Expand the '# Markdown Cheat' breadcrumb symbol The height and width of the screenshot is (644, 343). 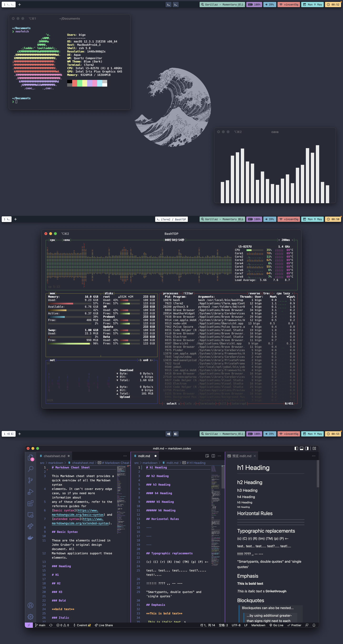click(x=114, y=463)
